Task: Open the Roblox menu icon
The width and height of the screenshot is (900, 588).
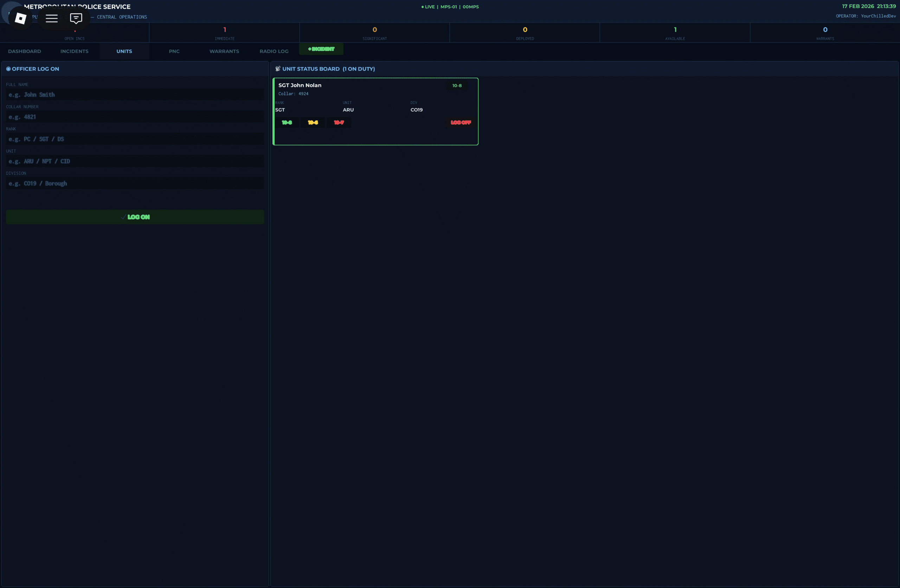Action: click(x=20, y=18)
